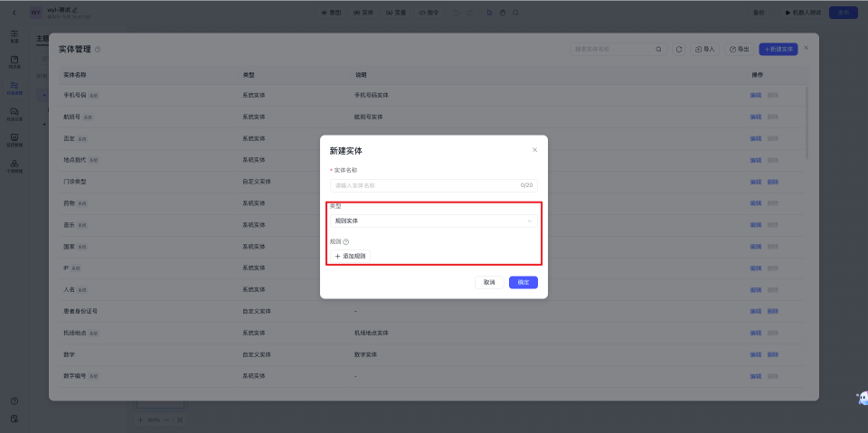Click the help icon next to 规则
This screenshot has height=433, width=868.
click(x=346, y=241)
